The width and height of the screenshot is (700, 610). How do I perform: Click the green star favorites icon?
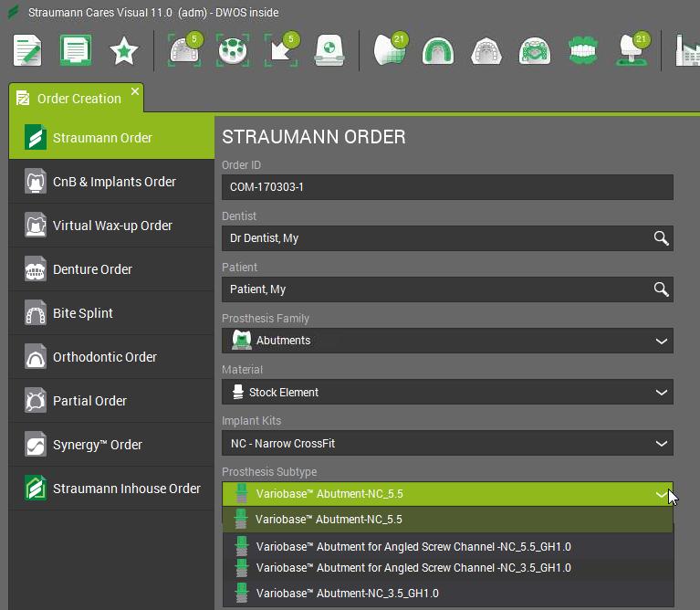pos(123,50)
